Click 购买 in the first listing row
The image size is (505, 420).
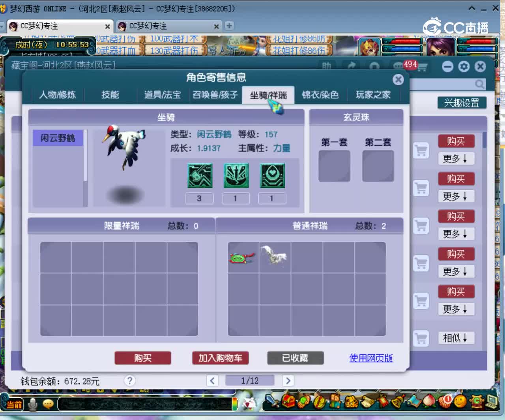[x=456, y=141]
